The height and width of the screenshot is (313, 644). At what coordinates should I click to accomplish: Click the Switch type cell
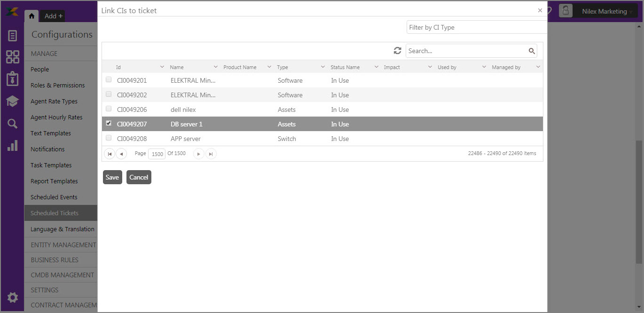pos(287,139)
